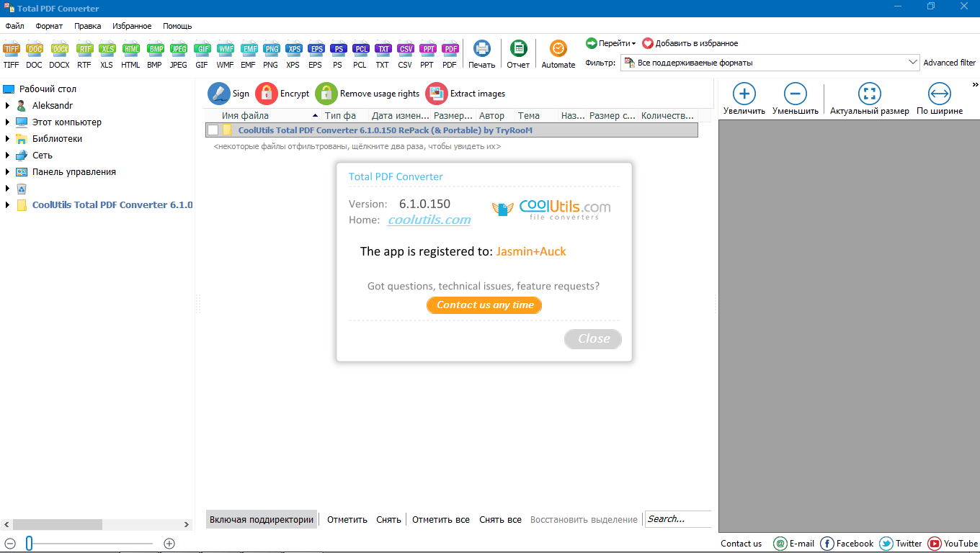The width and height of the screenshot is (980, 553).
Task: Click Check all (Отметить все)
Action: [440, 519]
